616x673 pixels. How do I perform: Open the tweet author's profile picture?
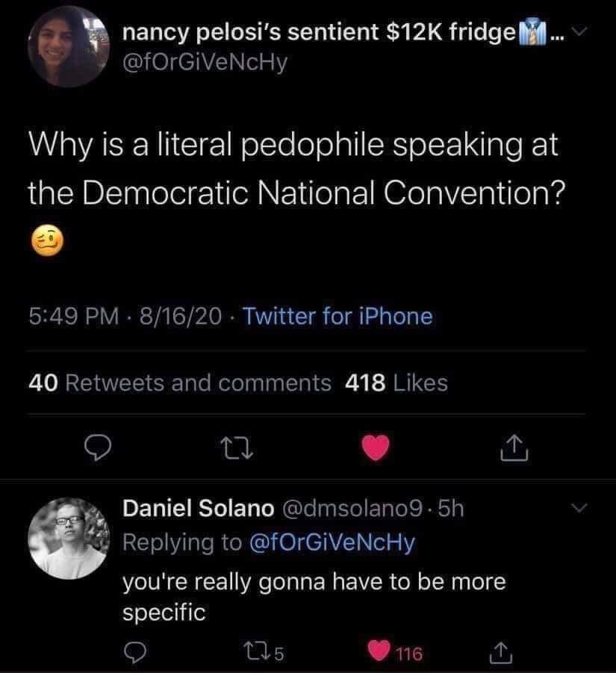click(x=64, y=46)
